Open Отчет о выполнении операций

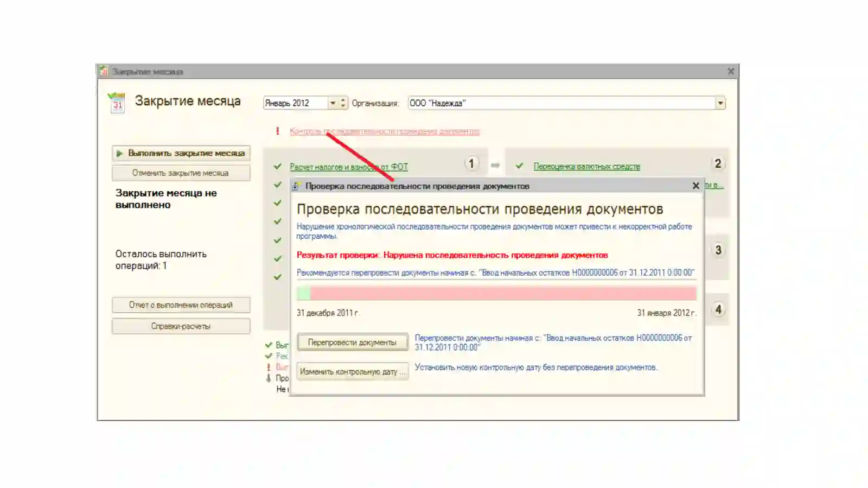point(181,305)
